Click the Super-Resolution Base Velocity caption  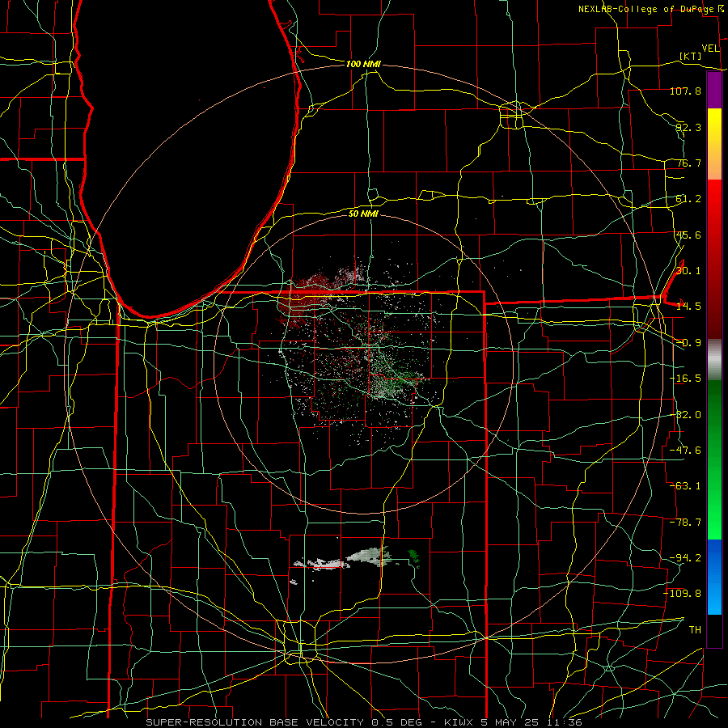point(363,722)
